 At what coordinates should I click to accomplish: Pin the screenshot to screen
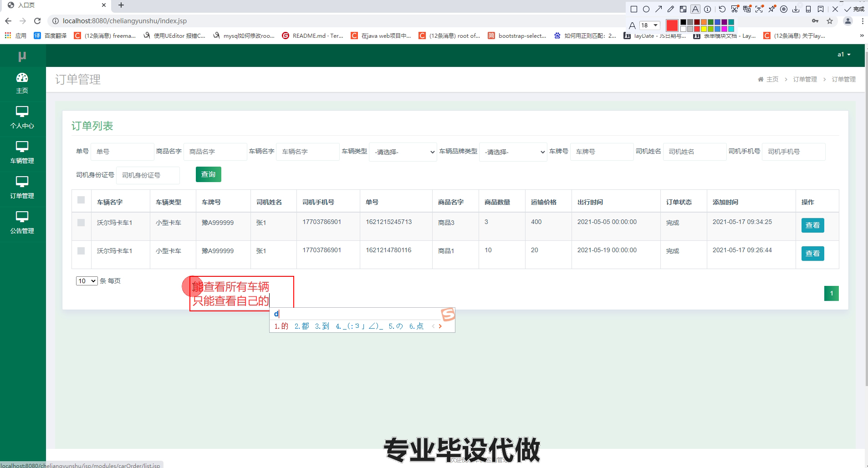coord(771,9)
